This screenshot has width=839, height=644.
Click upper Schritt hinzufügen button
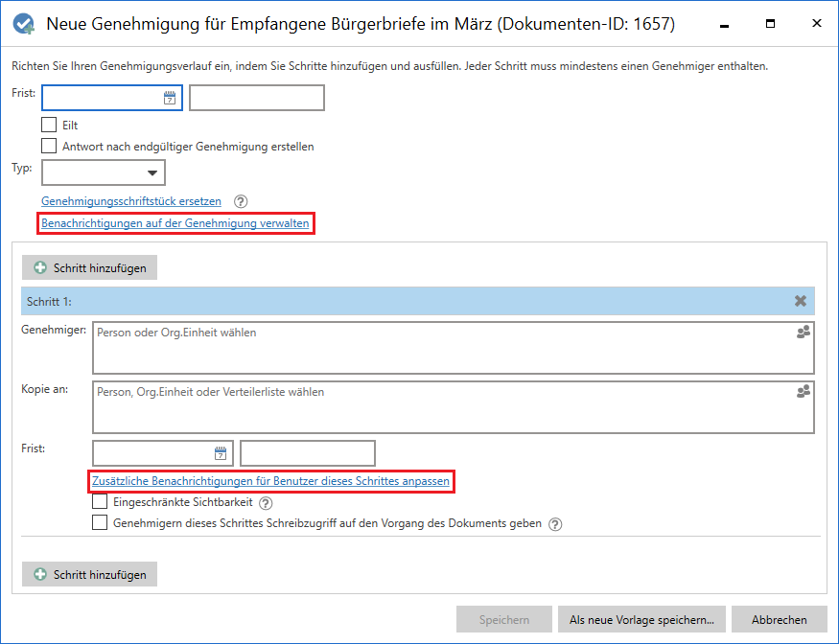pos(90,267)
